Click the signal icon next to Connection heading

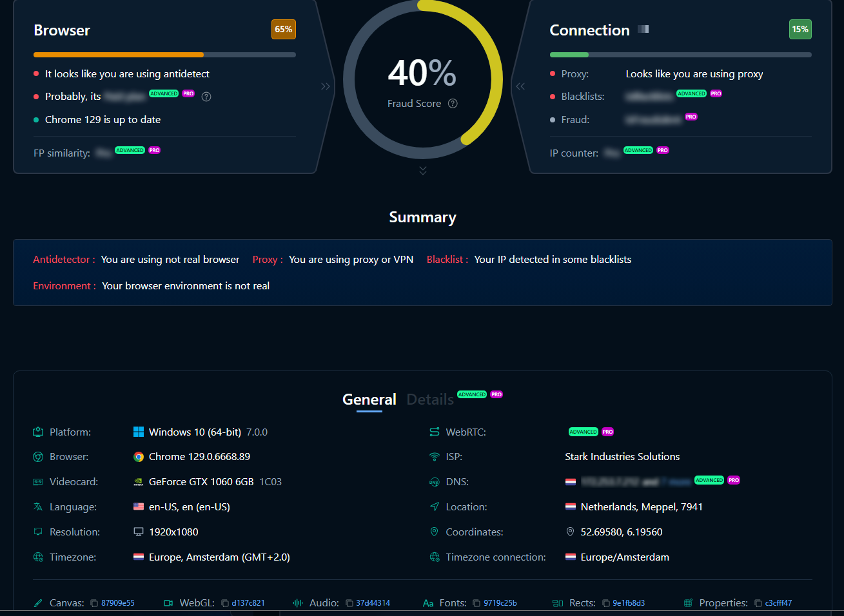pyautogui.click(x=643, y=29)
